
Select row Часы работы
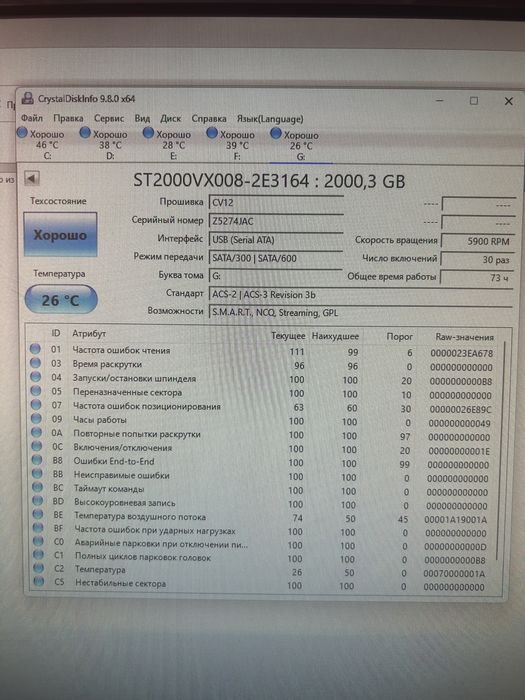tap(262, 421)
